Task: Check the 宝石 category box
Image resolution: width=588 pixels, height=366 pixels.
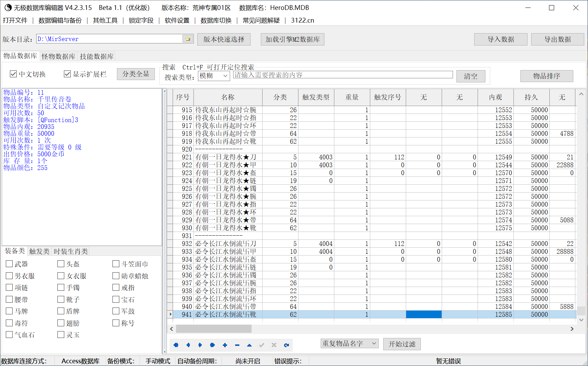Action: click(x=116, y=299)
